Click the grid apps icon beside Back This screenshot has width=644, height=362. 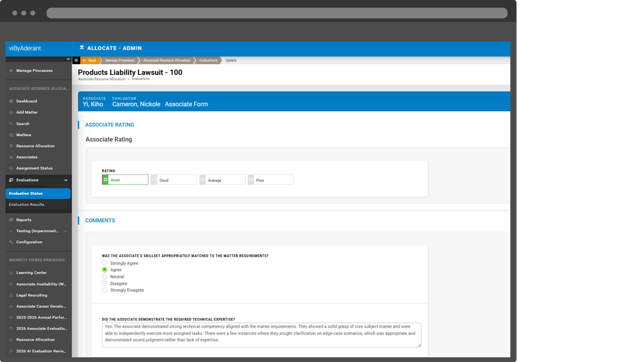[76, 60]
